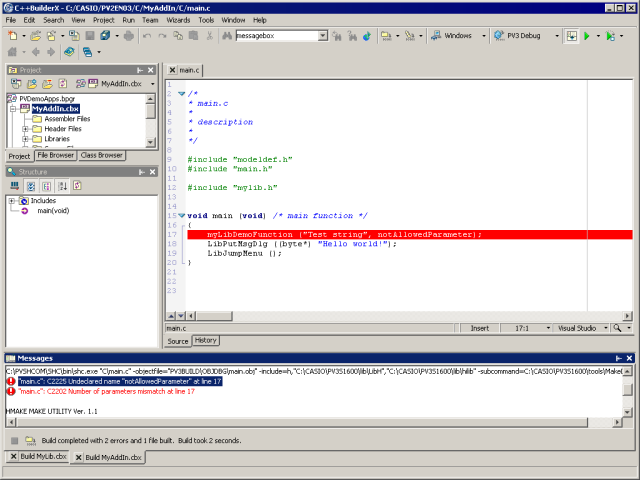Click first Structure toolbar filter icon
The width and height of the screenshot is (640, 480).
point(15,186)
